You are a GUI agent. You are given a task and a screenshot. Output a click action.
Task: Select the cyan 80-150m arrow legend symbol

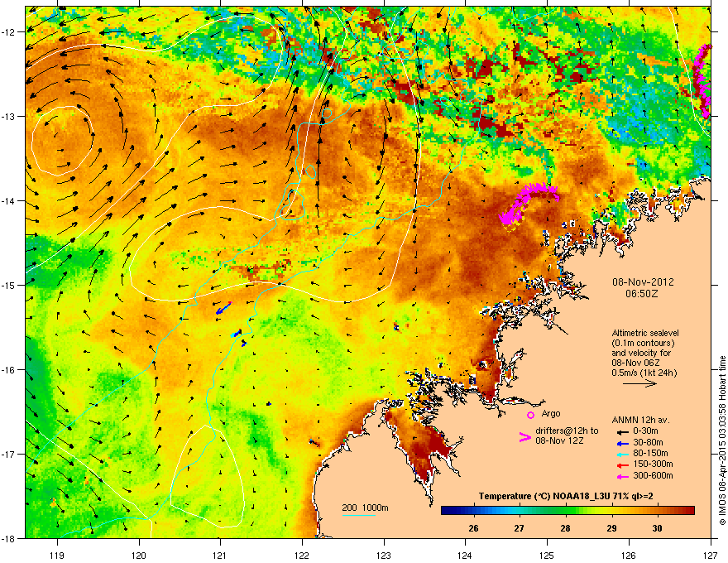(623, 454)
